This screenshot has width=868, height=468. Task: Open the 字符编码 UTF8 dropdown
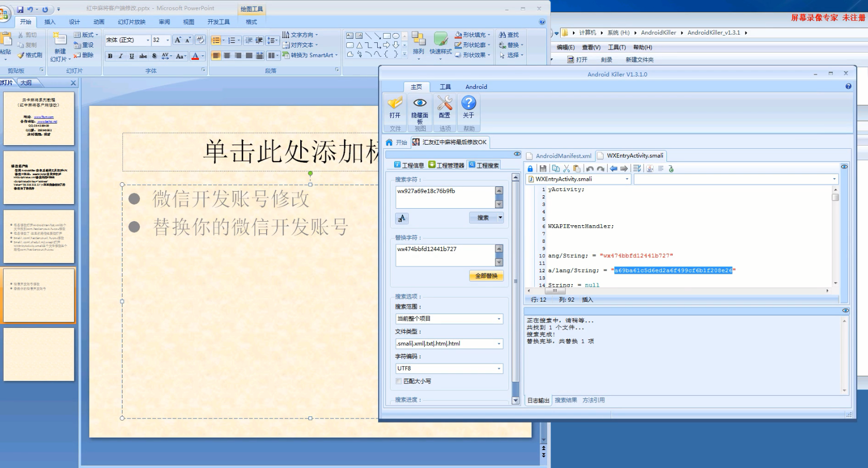[499, 368]
